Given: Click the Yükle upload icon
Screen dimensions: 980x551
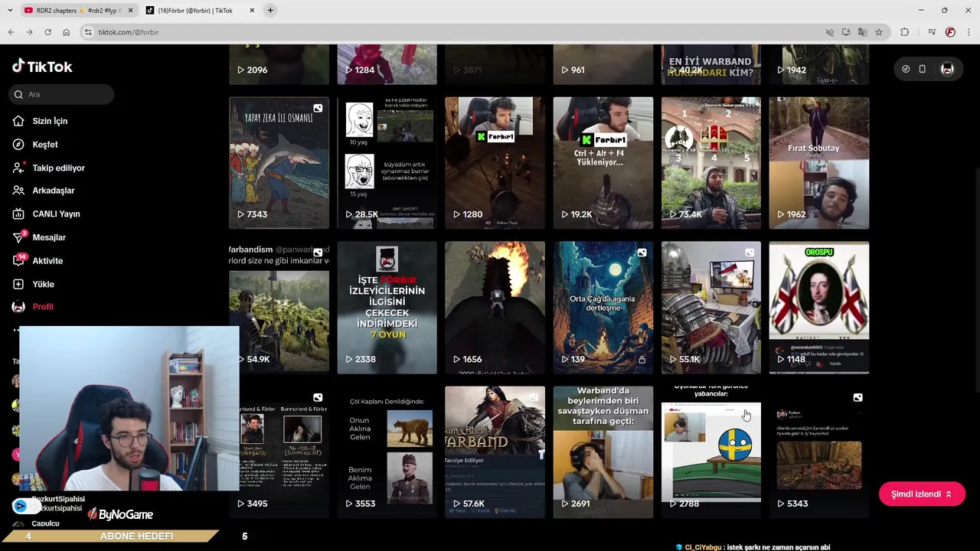Looking at the screenshot, I should (x=18, y=284).
